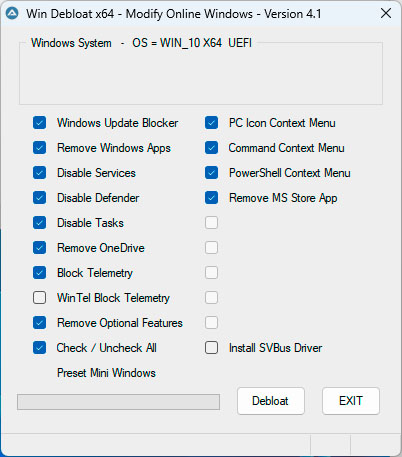Uncheck Windows Update Blocker checkbox
This screenshot has height=457, width=402.
click(x=40, y=123)
